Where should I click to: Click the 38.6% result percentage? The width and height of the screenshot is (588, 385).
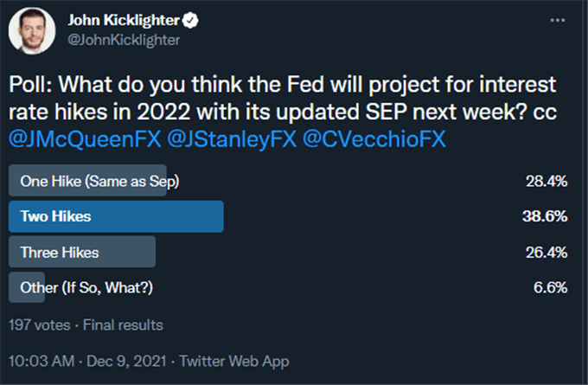pos(545,216)
